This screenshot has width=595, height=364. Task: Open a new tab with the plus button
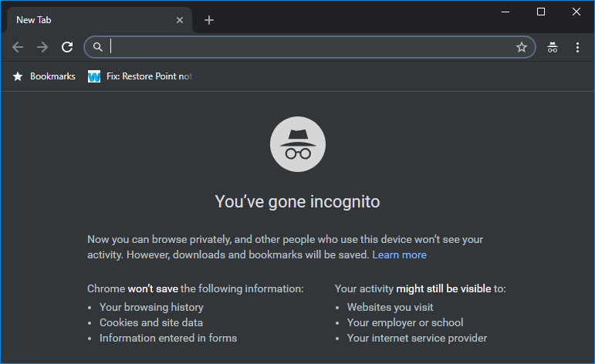tap(209, 20)
